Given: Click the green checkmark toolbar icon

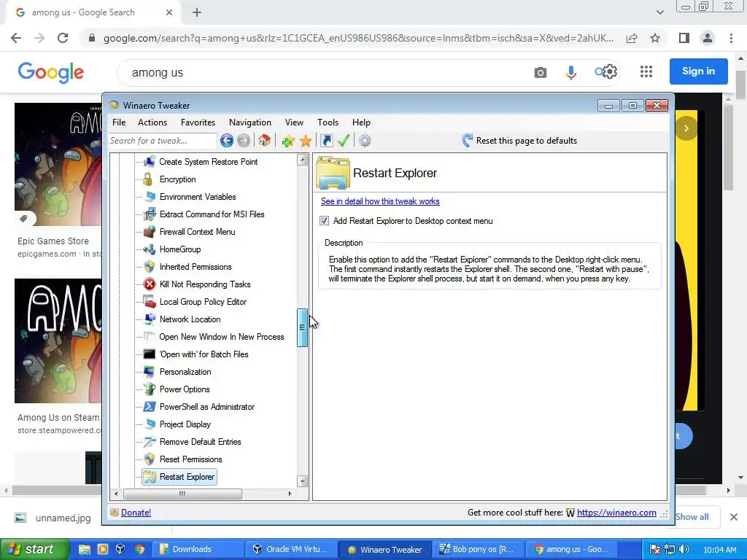Looking at the screenshot, I should coord(344,141).
